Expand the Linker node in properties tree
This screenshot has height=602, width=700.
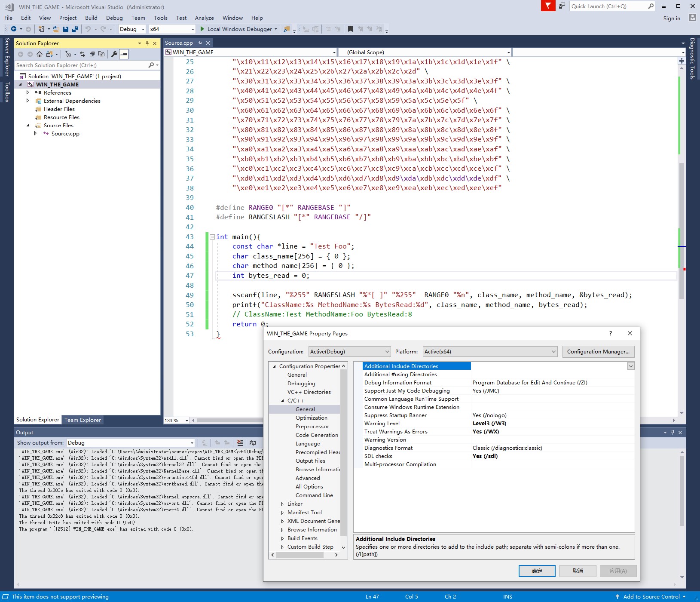click(282, 504)
